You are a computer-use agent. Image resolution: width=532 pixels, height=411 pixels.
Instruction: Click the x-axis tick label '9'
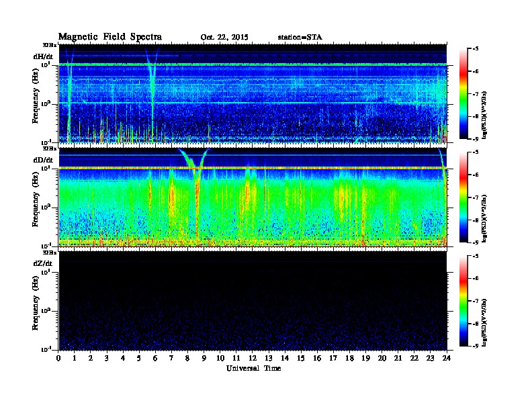point(204,358)
